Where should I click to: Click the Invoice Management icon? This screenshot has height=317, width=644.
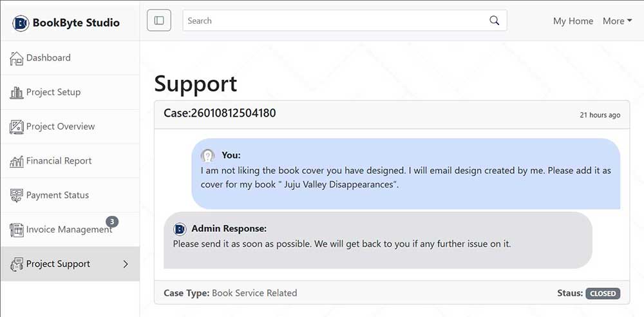[x=17, y=230]
